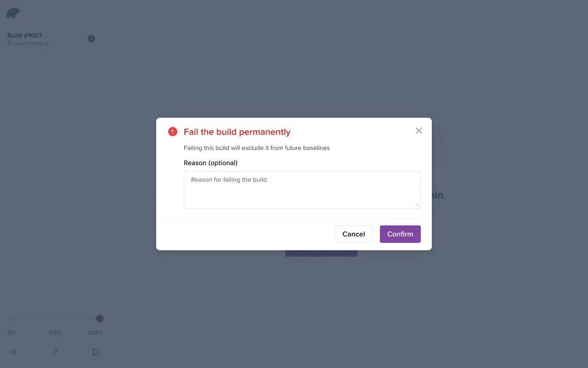
Task: Choose the 50% slider label
Action: pos(55,333)
